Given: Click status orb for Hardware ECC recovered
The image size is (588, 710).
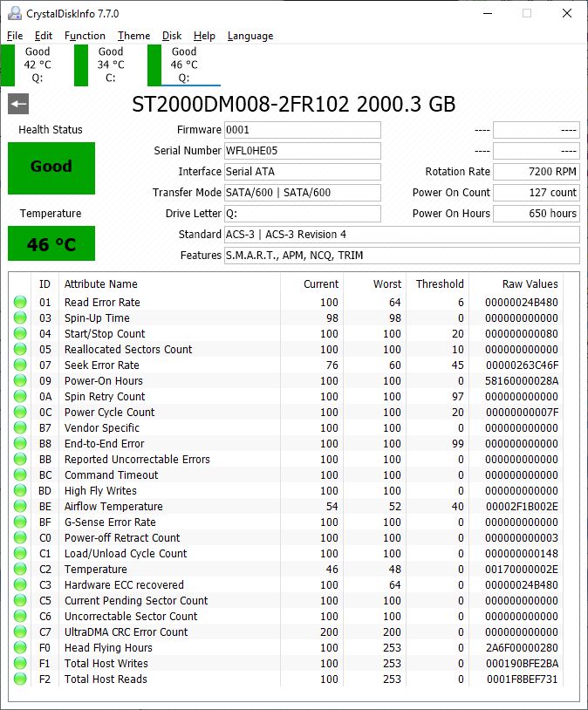Looking at the screenshot, I should click(20, 584).
